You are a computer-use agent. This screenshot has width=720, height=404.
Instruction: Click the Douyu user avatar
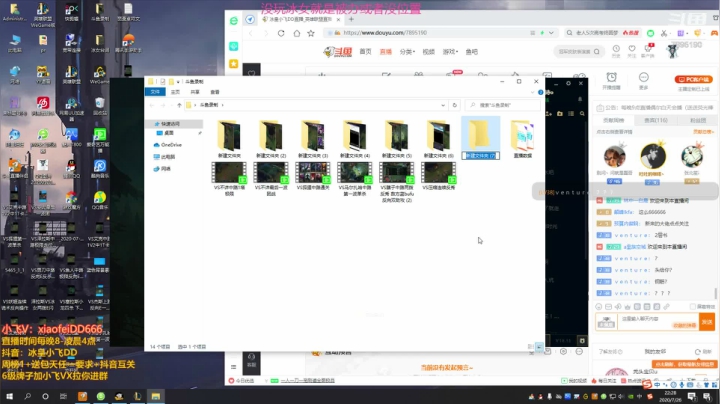click(672, 51)
